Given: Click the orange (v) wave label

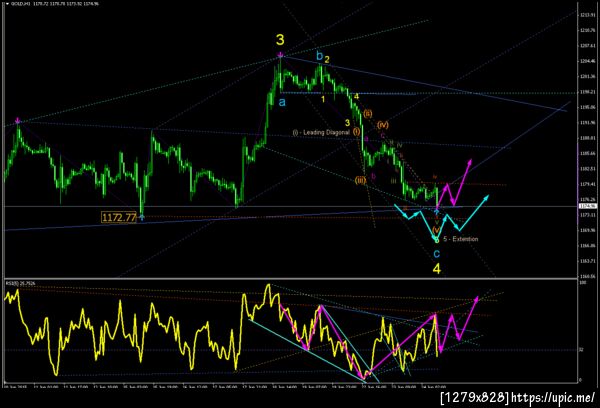Looking at the screenshot, I should tap(436, 230).
